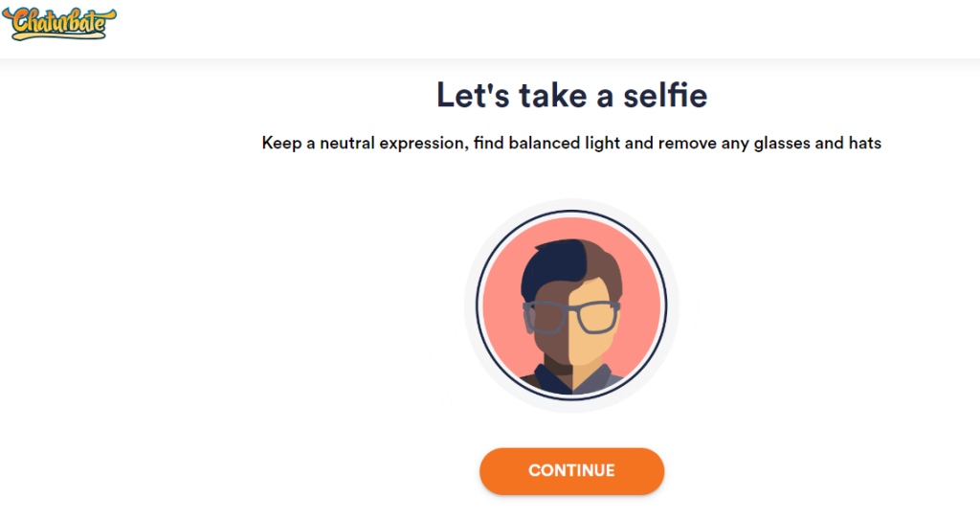
Task: Click the orange CONTINUE button
Action: [x=571, y=470]
